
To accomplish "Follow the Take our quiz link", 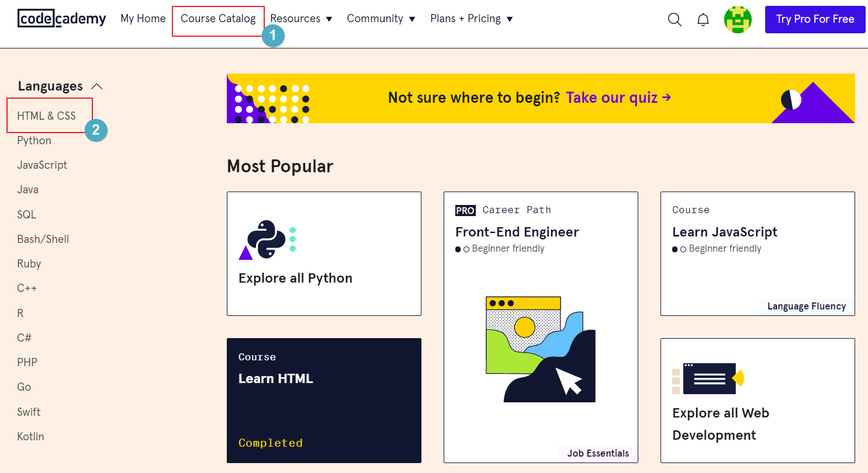I will 618,98.
